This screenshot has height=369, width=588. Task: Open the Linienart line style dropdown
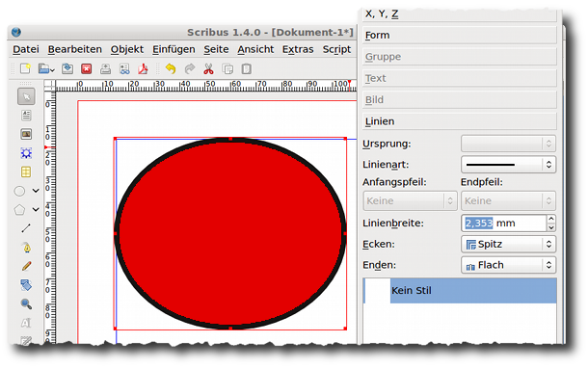coord(508,165)
